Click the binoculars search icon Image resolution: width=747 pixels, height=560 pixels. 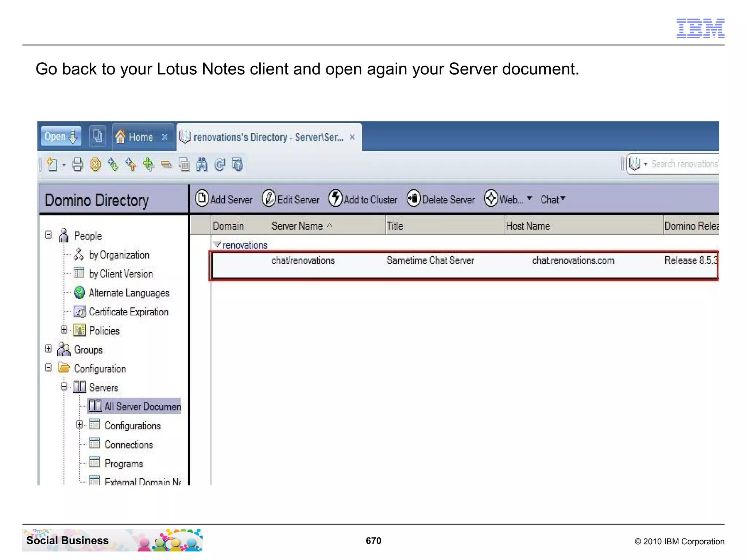pyautogui.click(x=202, y=165)
